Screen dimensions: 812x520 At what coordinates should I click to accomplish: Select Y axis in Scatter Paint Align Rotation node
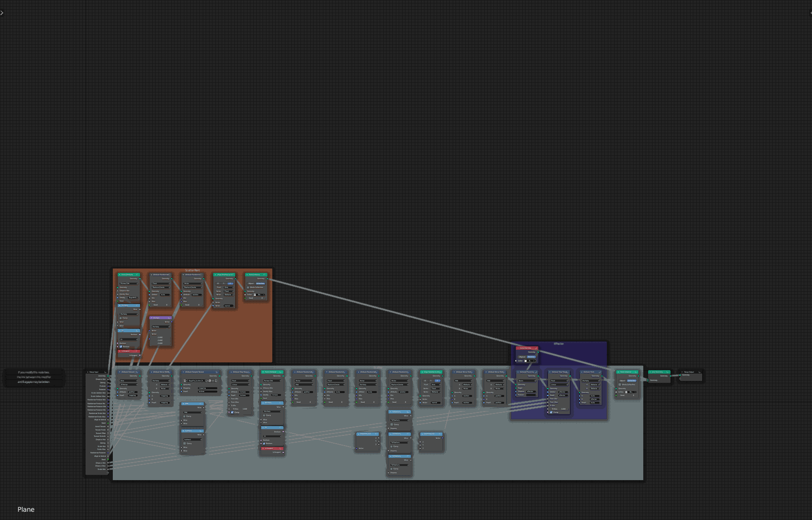[x=224, y=284]
